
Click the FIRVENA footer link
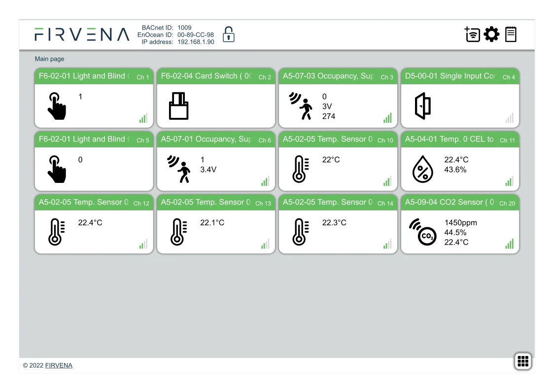pos(59,365)
